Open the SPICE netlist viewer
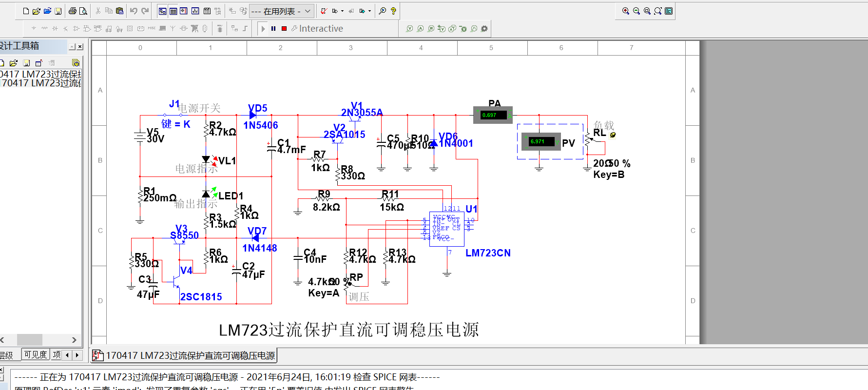 pyautogui.click(x=184, y=11)
